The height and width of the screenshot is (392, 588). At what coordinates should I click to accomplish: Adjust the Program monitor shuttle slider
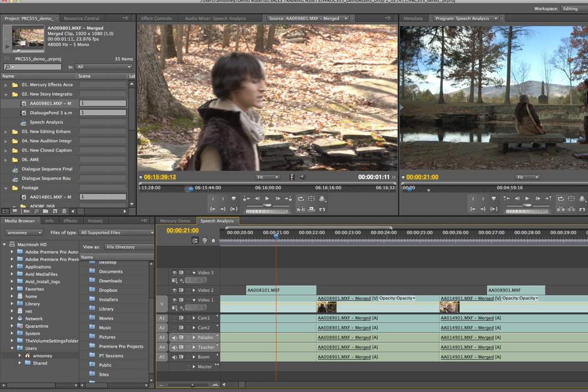527,205
